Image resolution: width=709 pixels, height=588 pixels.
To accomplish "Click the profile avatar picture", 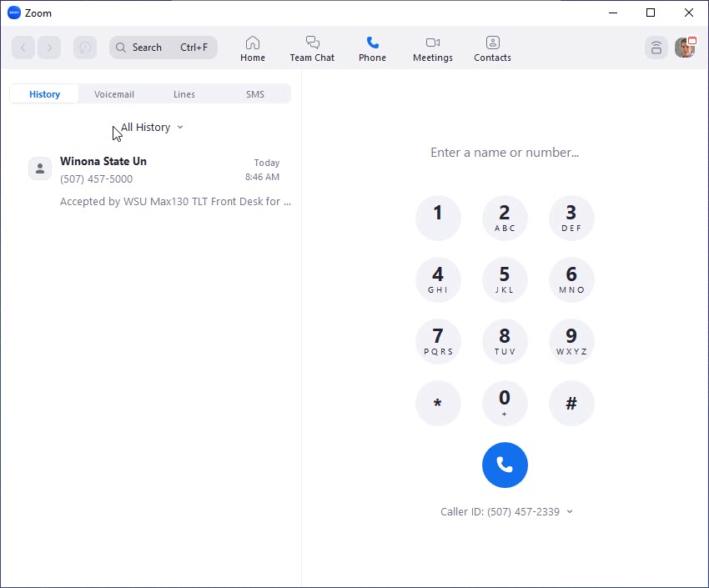I will click(x=685, y=48).
